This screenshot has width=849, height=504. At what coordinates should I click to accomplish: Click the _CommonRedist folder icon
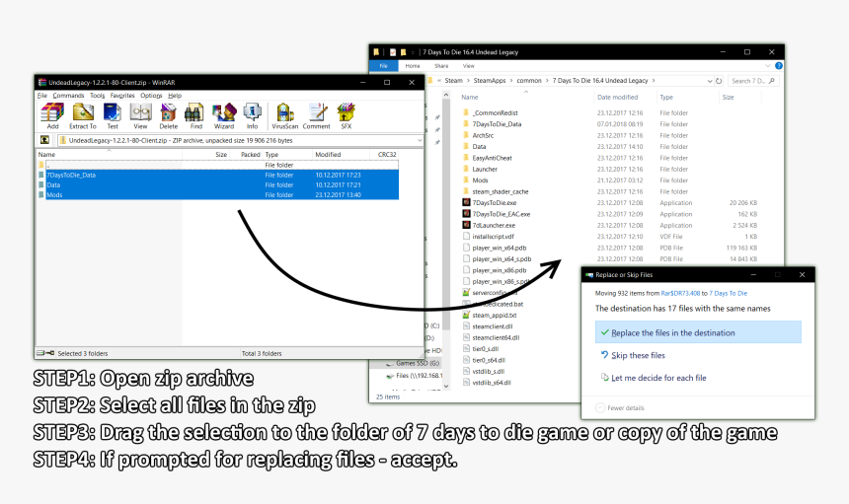466,112
